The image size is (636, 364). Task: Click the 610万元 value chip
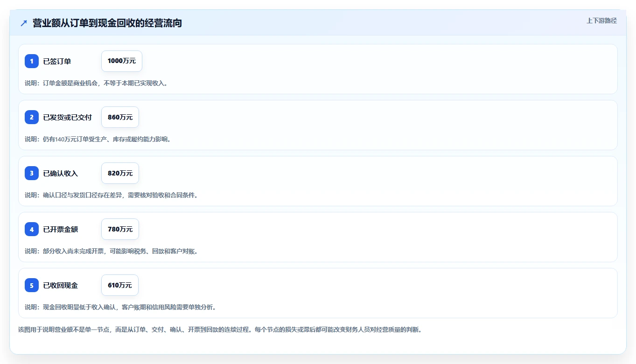click(x=120, y=285)
